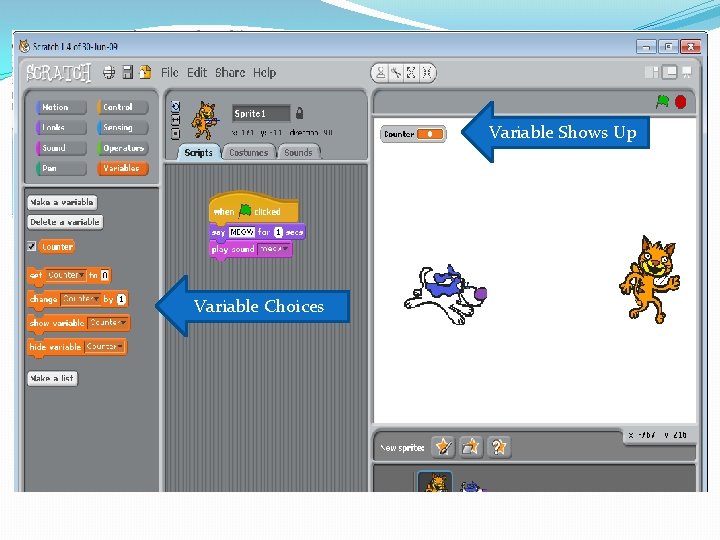Click the Sprite1 name field
This screenshot has width=720, height=540.
click(x=261, y=113)
